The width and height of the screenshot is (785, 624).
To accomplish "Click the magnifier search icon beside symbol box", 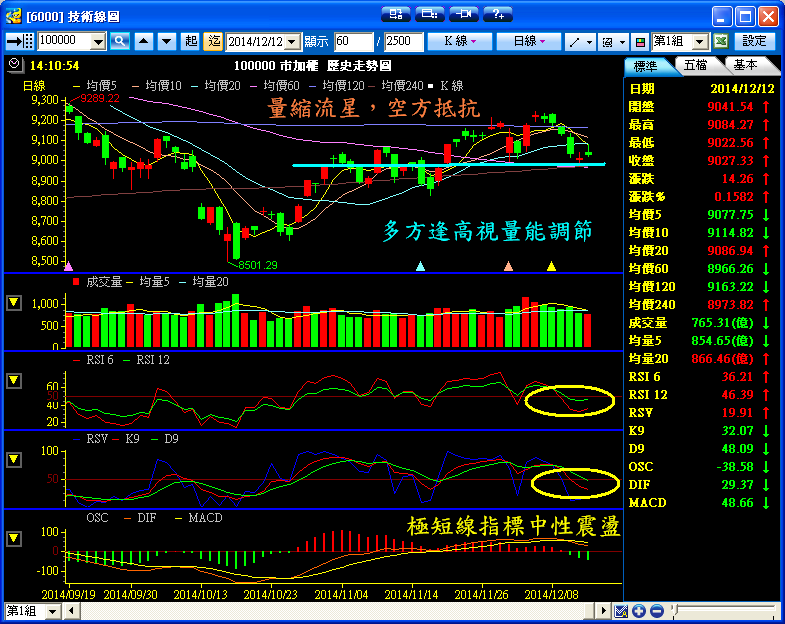I will 120,41.
